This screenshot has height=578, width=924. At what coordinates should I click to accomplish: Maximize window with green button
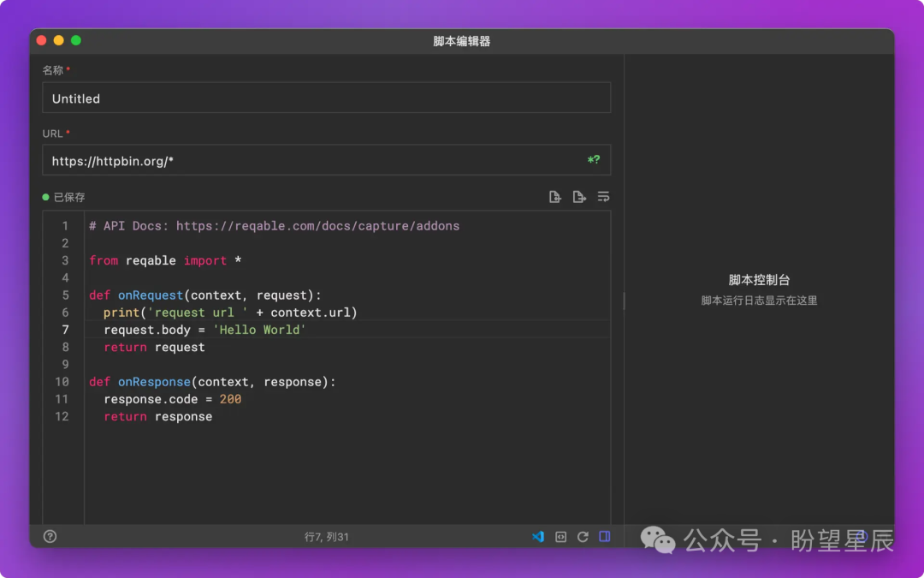point(76,40)
